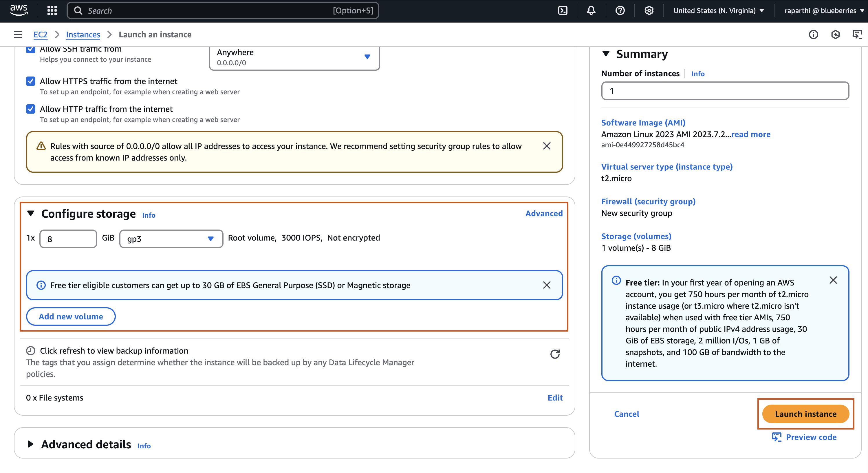The height and width of the screenshot is (473, 868).
Task: Dismiss the free tier EBS storage notice
Action: [547, 285]
